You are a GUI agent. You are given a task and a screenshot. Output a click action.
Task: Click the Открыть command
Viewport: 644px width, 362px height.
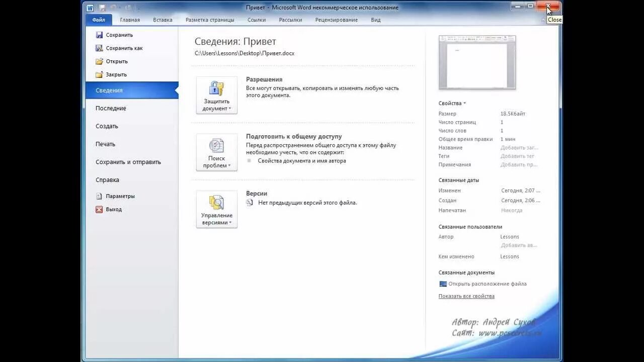click(x=117, y=61)
